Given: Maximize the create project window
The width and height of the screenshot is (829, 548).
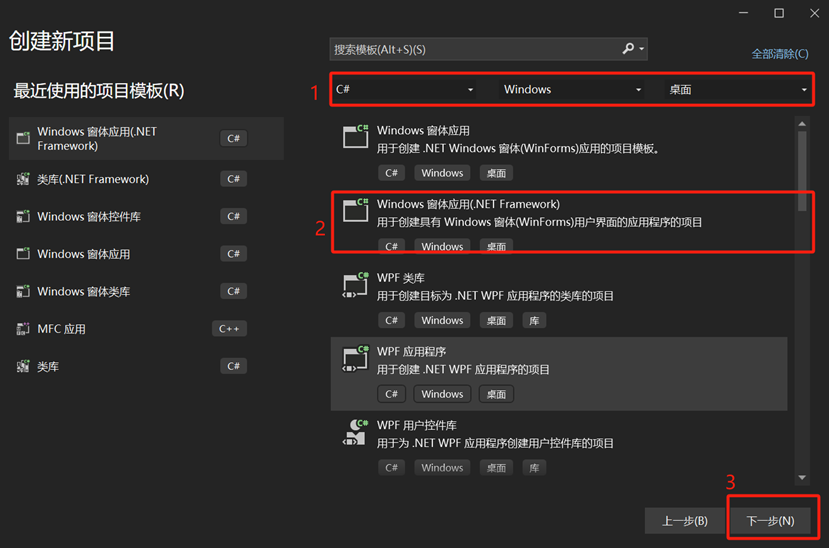Looking at the screenshot, I should 779,13.
